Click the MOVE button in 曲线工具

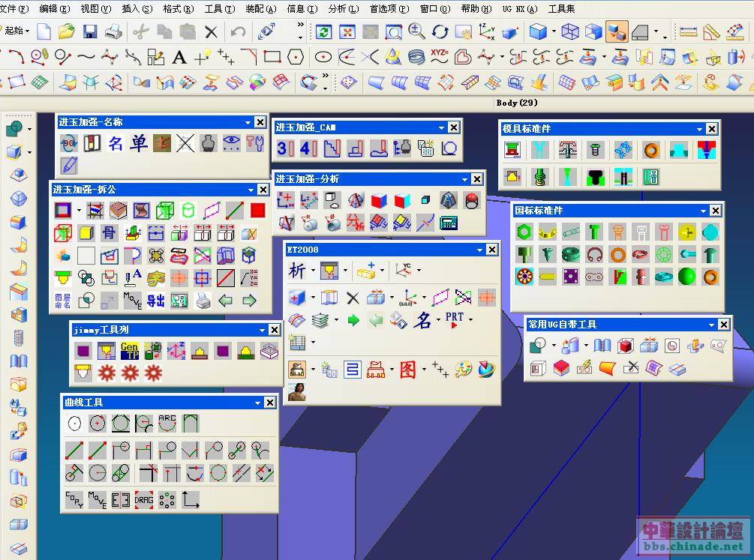(98, 500)
